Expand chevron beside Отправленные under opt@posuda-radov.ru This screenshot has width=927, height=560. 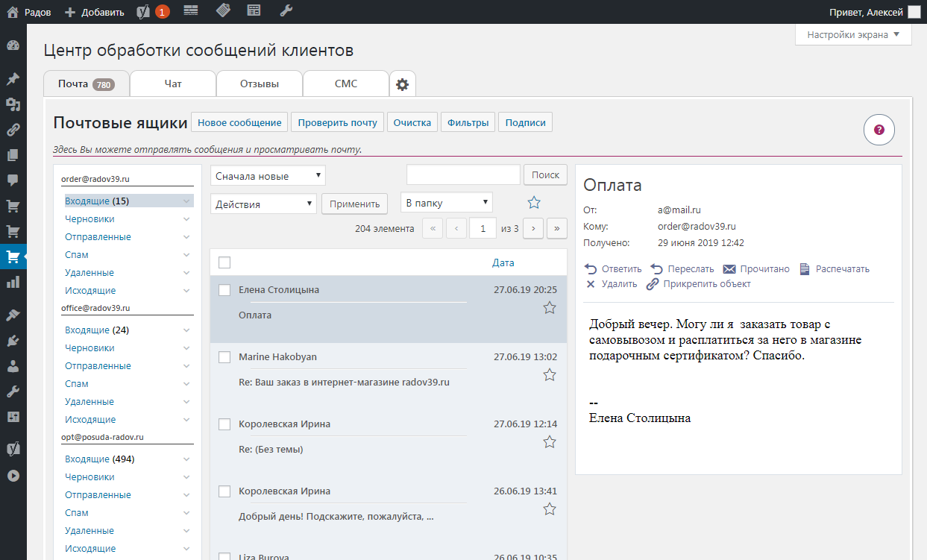[186, 495]
